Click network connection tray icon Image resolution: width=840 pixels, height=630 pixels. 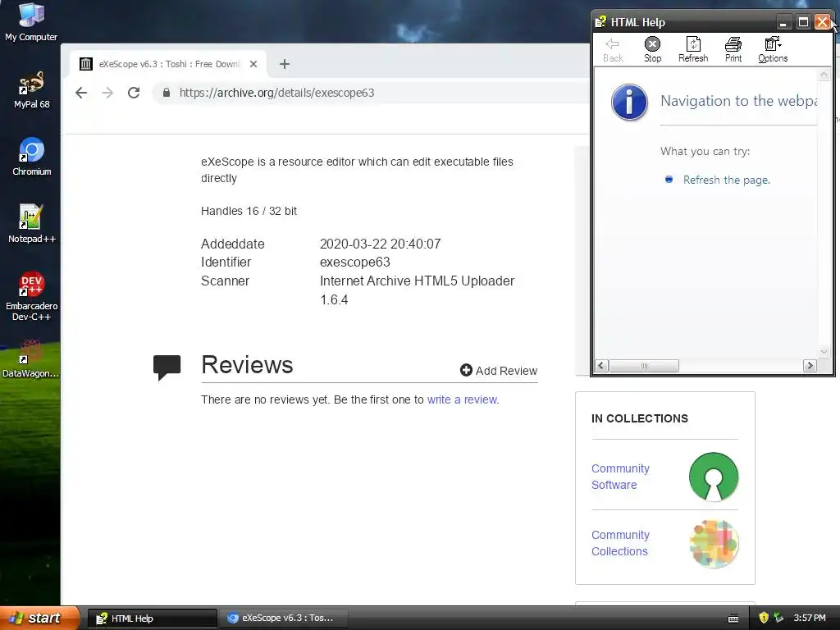tap(778, 618)
